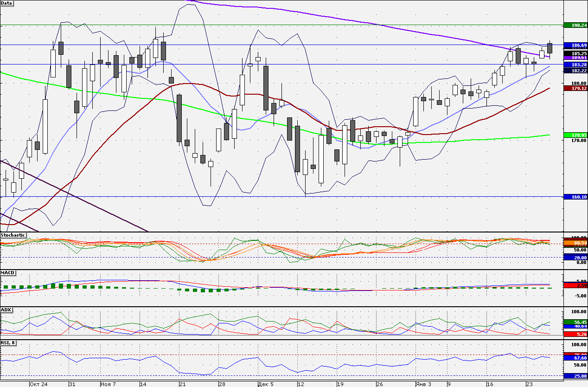Click the blue 67.60 RSI value tag

pyautogui.click(x=575, y=358)
